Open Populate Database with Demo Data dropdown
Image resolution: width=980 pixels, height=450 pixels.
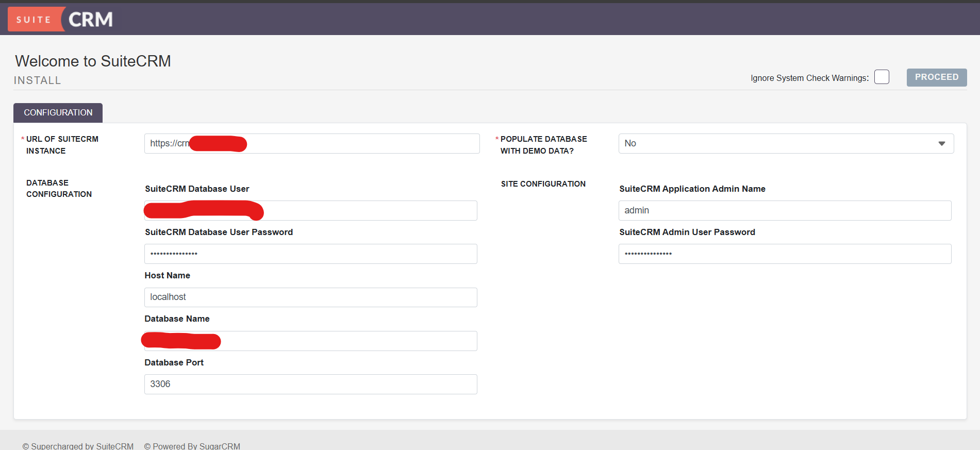tap(786, 143)
